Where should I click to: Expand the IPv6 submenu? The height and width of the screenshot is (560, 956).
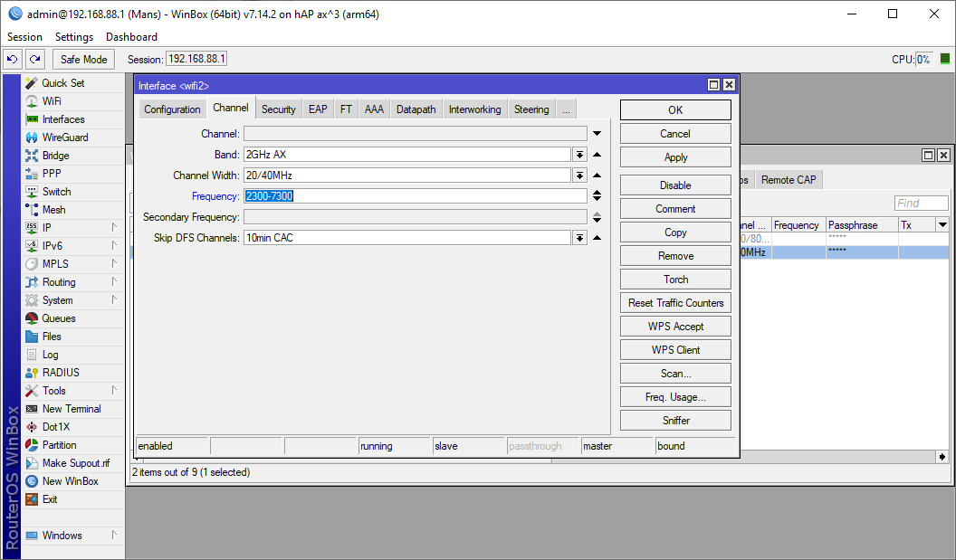click(114, 245)
